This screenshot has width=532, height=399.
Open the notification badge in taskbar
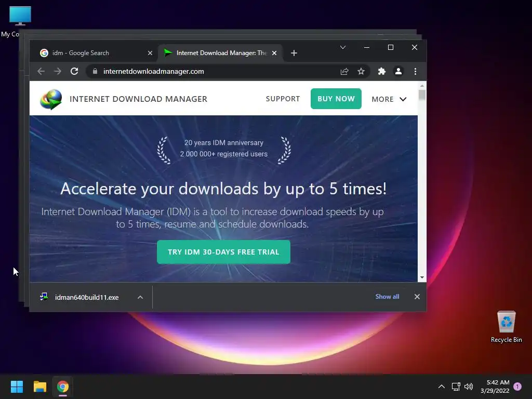click(517, 387)
